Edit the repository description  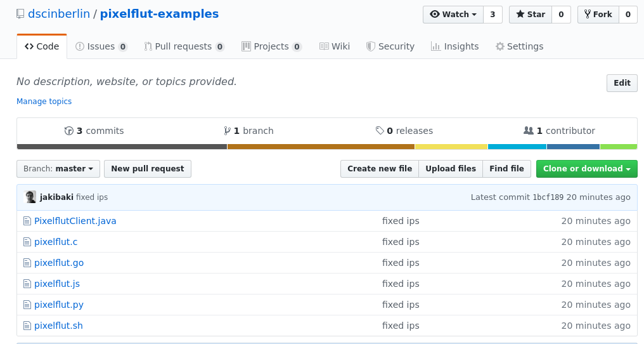click(622, 83)
